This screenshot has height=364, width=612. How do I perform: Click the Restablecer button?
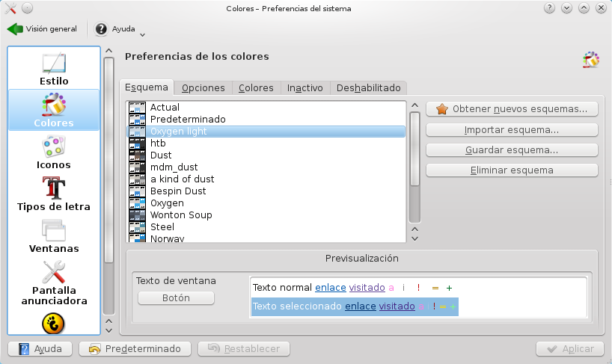[244, 349]
